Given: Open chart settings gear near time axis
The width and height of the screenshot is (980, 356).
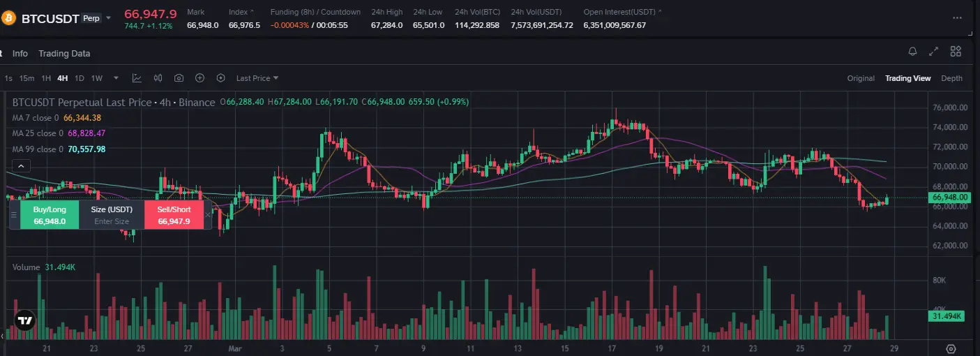Looking at the screenshot, I should pyautogui.click(x=951, y=348).
